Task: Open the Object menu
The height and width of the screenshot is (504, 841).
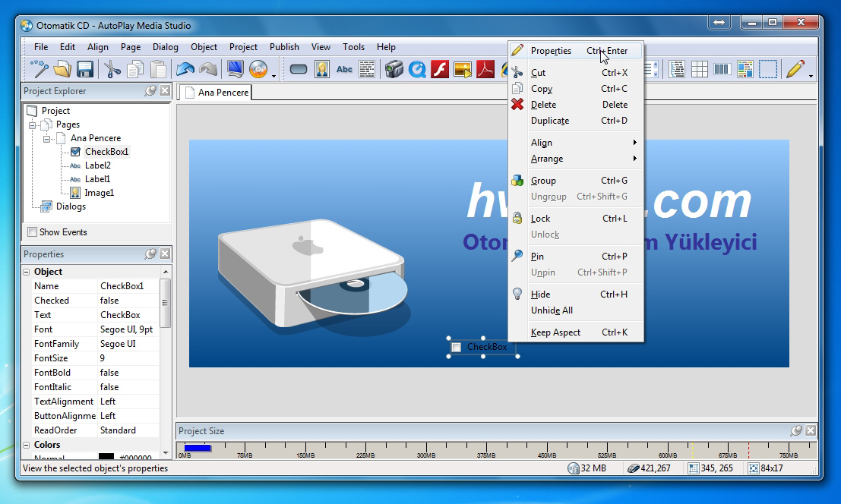Action: [x=204, y=47]
